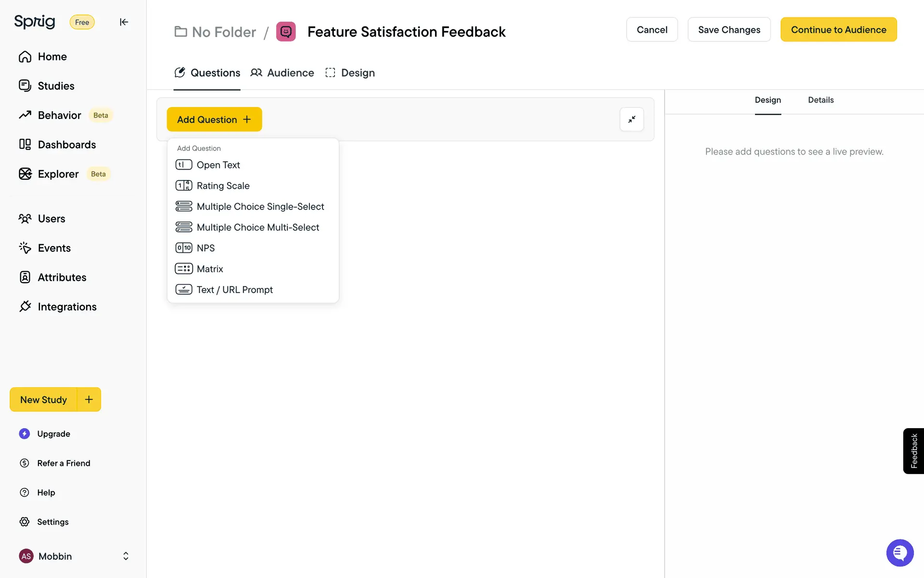Image resolution: width=924 pixels, height=578 pixels.
Task: Expand the Mobbin workspace switcher
Action: (125, 556)
